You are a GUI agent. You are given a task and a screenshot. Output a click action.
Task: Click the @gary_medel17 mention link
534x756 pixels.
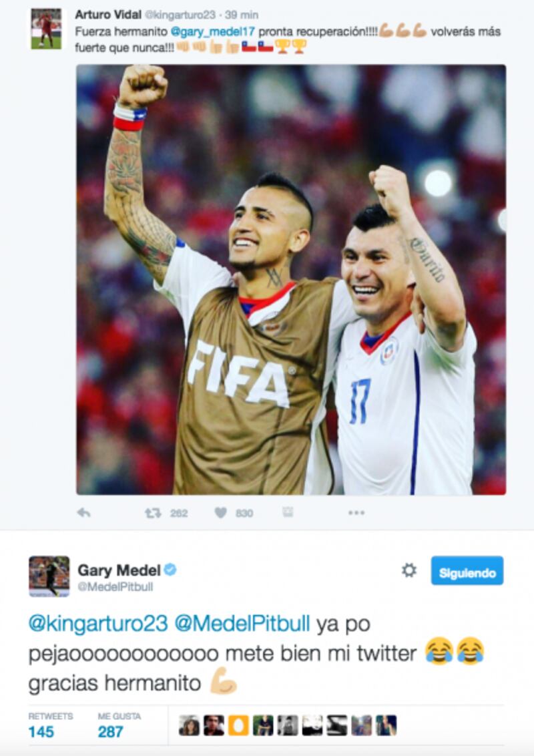tap(212, 32)
